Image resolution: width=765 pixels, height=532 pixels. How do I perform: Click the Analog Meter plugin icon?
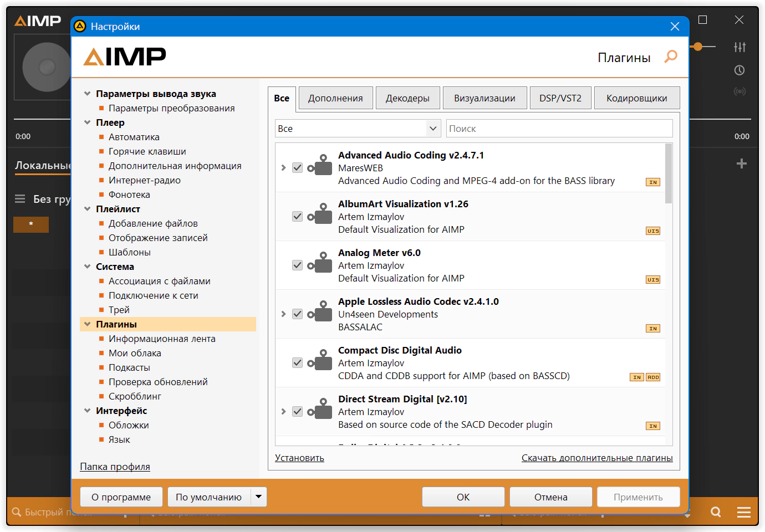point(320,263)
